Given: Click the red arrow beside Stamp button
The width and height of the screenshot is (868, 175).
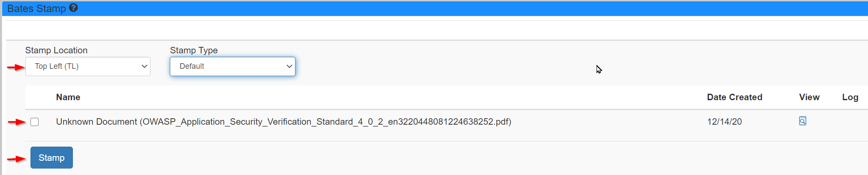Looking at the screenshot, I should [16, 159].
